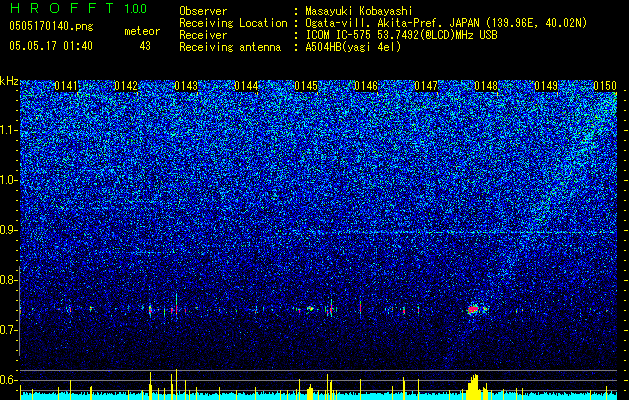Image resolution: width=629 pixels, height=400 pixels.
Task: Click the 0149 time marker
Action: click(546, 86)
